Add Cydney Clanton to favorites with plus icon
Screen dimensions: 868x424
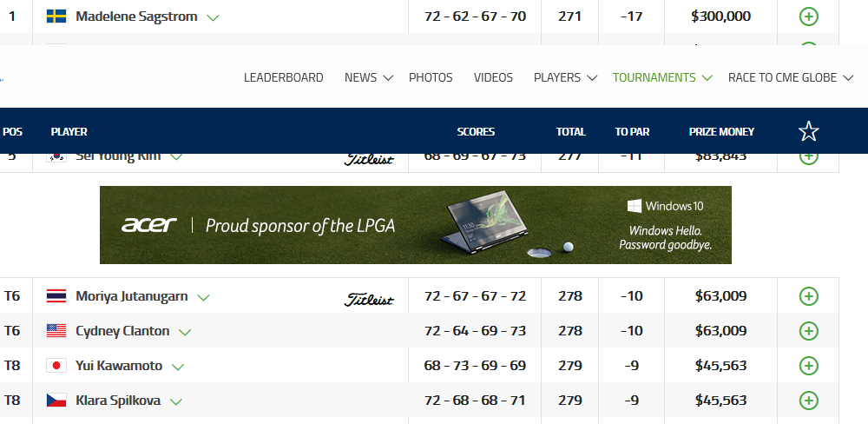click(x=809, y=331)
